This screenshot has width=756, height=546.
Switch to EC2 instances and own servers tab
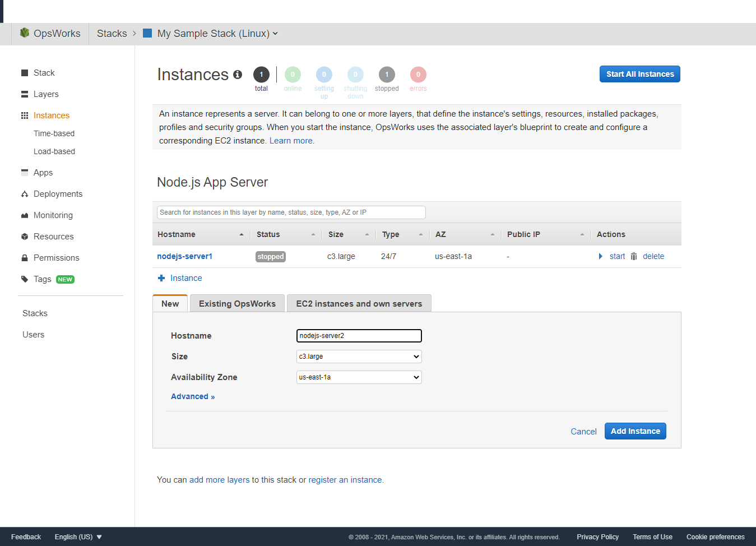pyautogui.click(x=359, y=303)
